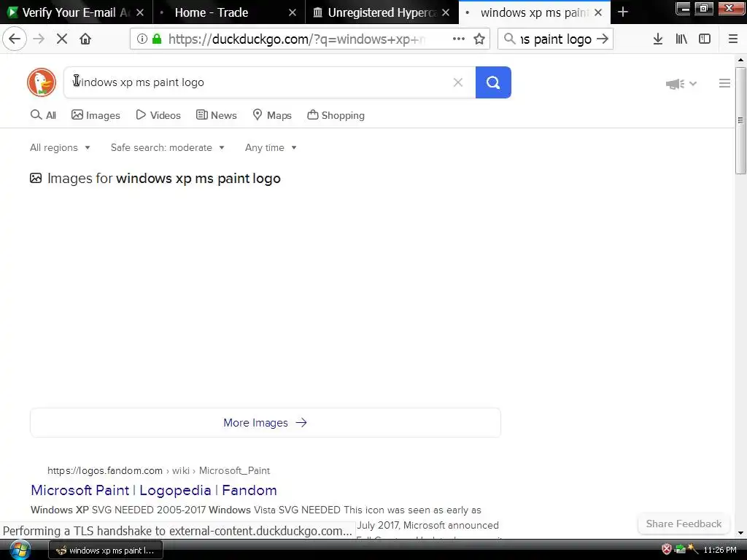
Task: Click the More Images button
Action: (x=266, y=423)
